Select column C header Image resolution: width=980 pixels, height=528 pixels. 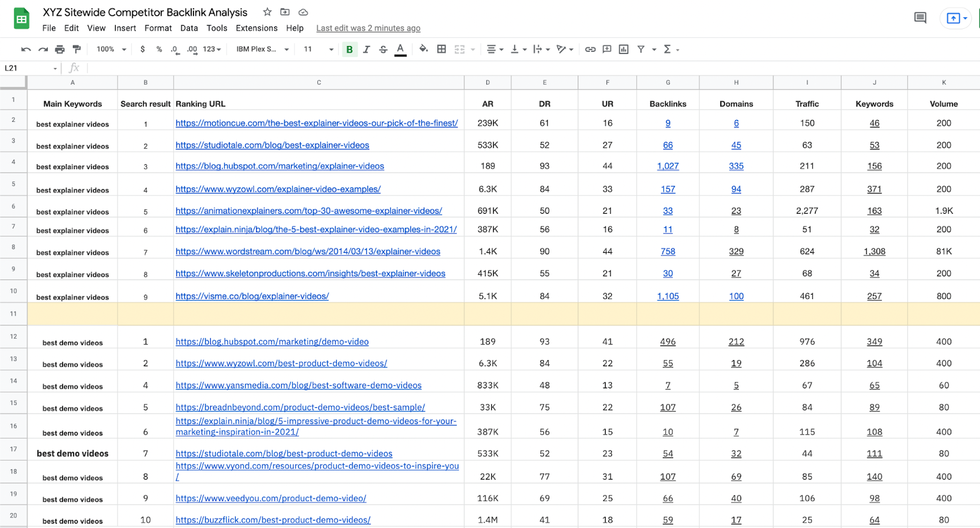pos(318,82)
